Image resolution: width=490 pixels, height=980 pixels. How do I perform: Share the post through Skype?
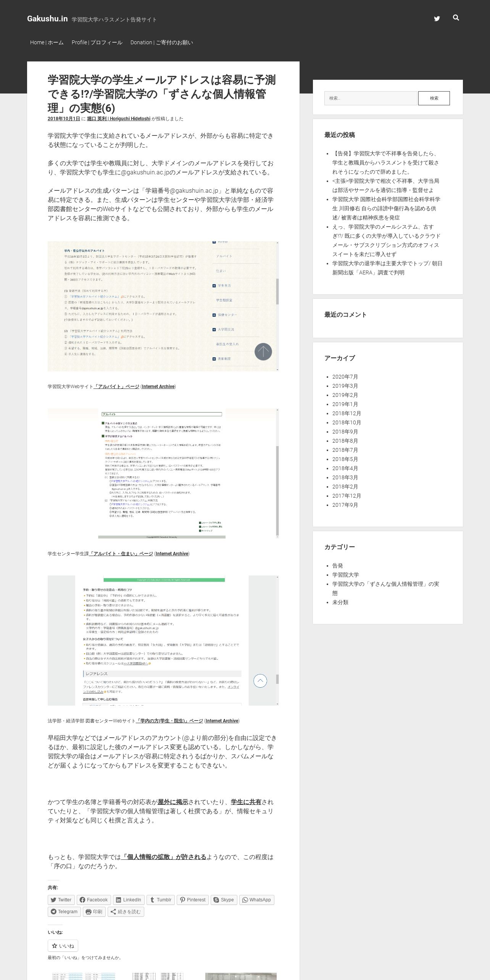(224, 900)
